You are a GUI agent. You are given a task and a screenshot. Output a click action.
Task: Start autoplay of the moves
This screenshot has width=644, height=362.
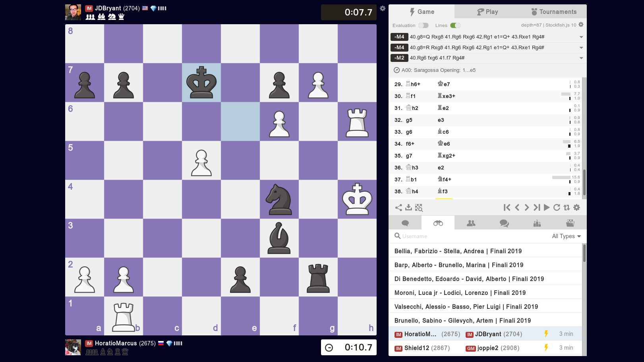click(547, 207)
